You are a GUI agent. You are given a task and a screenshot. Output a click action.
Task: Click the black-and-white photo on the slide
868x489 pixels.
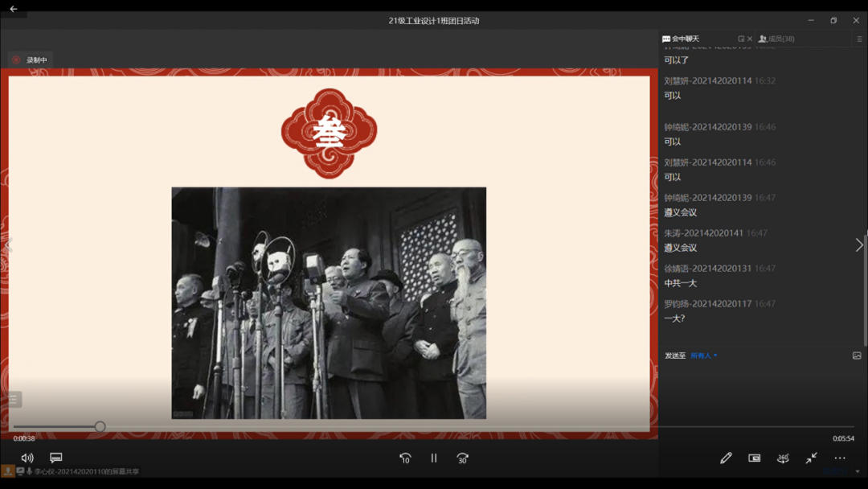329,303
